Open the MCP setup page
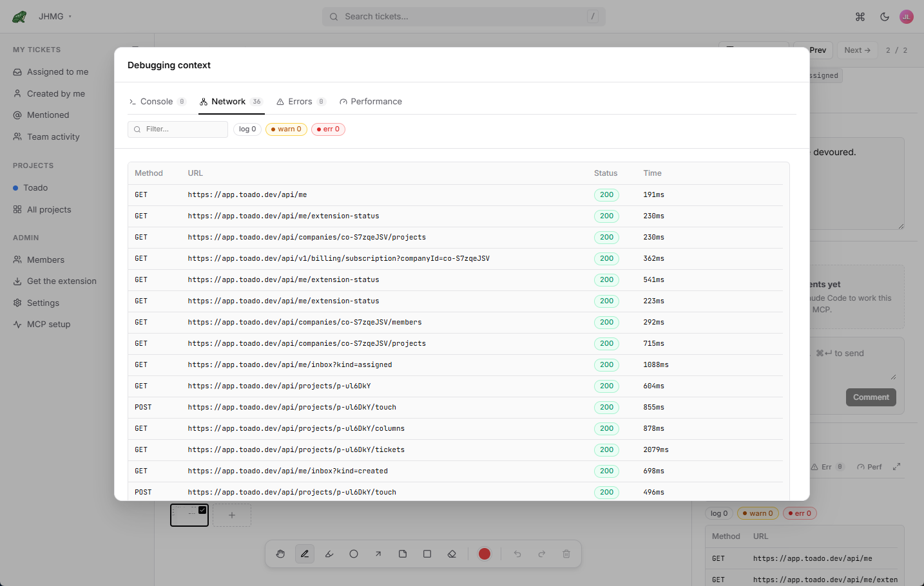 pyautogui.click(x=43, y=325)
